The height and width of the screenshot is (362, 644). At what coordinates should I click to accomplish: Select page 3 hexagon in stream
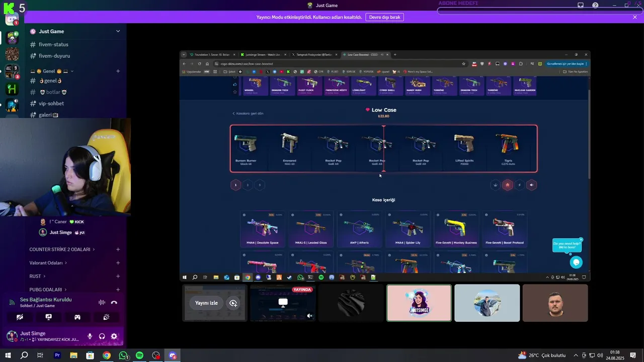[x=260, y=185]
